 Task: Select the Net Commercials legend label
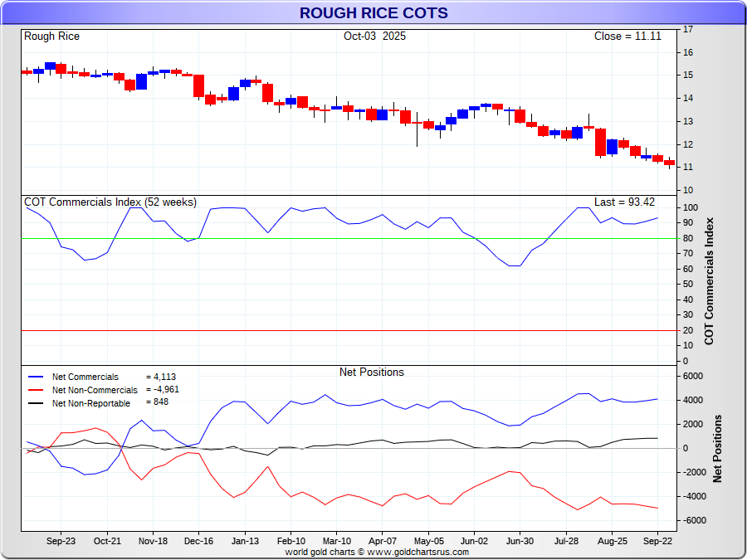(x=85, y=377)
